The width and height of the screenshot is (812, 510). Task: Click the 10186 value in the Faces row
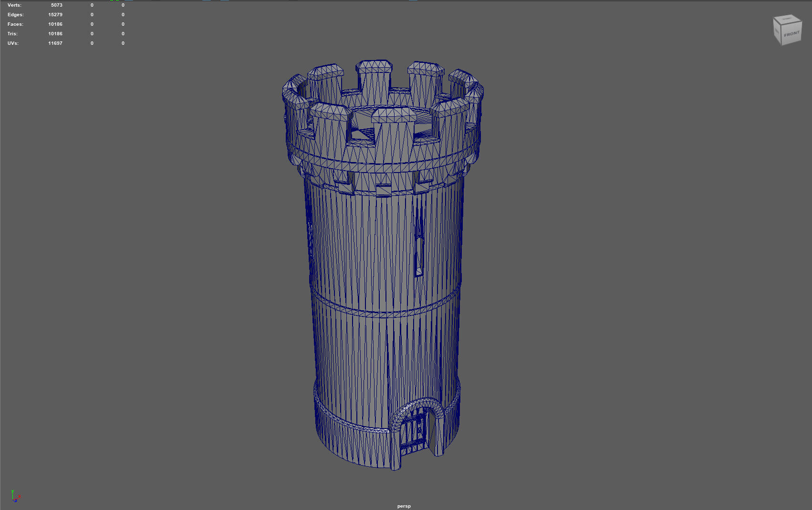coord(55,24)
